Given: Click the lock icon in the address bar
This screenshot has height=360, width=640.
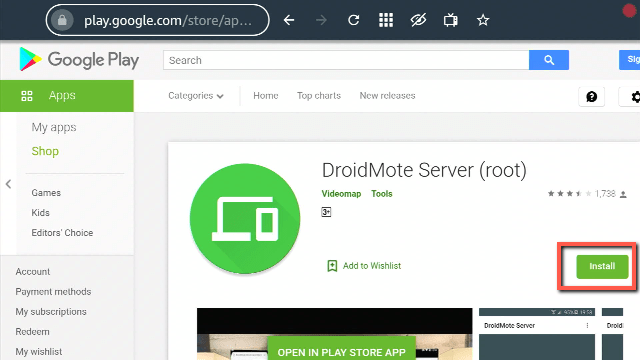Looking at the screenshot, I should pyautogui.click(x=62, y=20).
